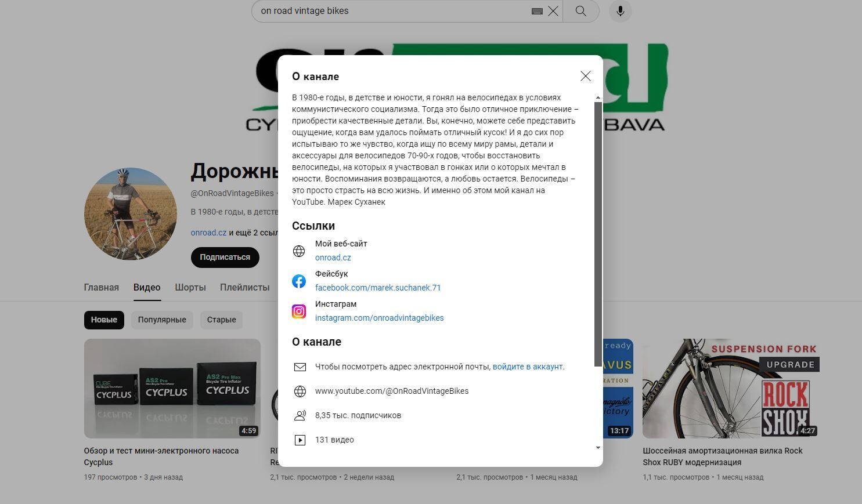The image size is (862, 504).
Task: Select the Популярные filter chip
Action: tap(162, 320)
